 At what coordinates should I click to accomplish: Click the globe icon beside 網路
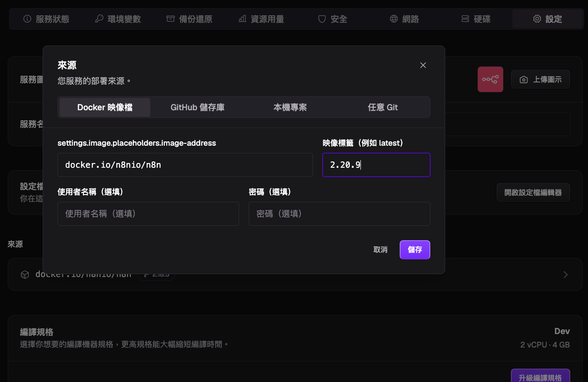[394, 19]
